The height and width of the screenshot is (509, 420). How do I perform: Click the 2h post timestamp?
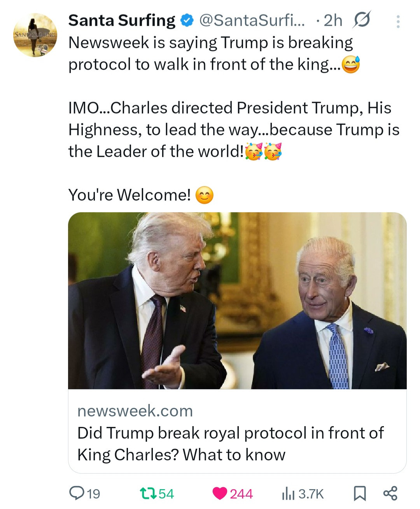pos(332,21)
